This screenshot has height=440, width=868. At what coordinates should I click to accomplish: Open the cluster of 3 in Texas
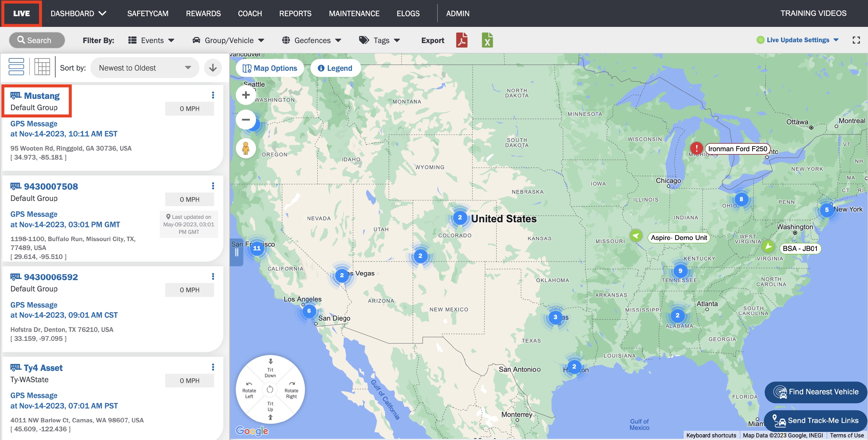pyautogui.click(x=555, y=317)
